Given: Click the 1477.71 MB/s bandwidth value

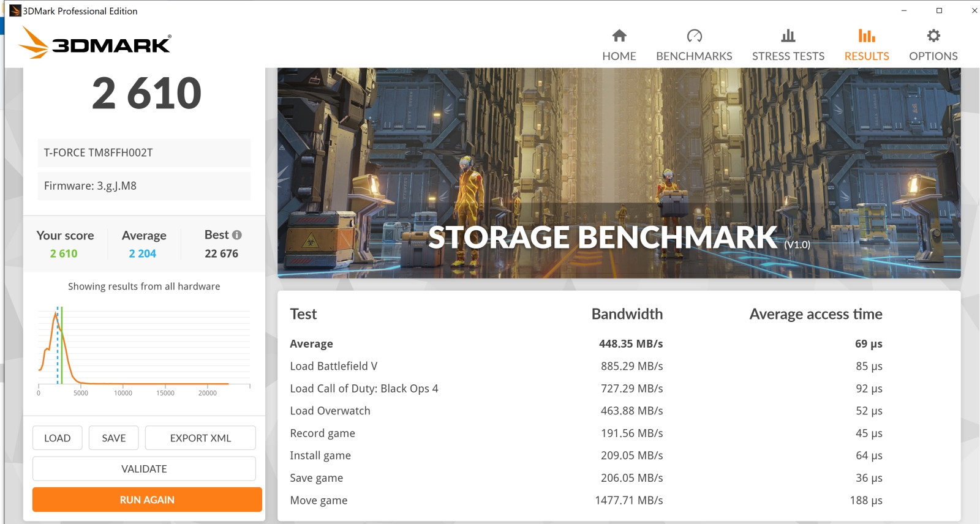Looking at the screenshot, I should tap(629, 500).
